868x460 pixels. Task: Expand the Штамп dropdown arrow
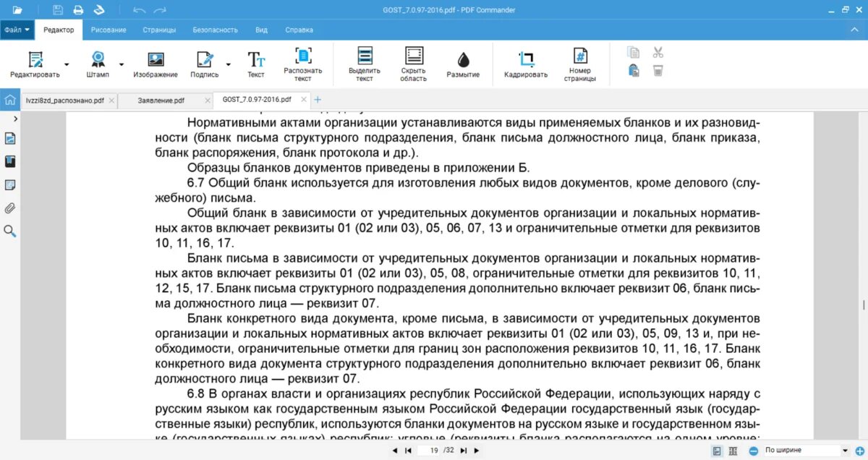pos(122,64)
